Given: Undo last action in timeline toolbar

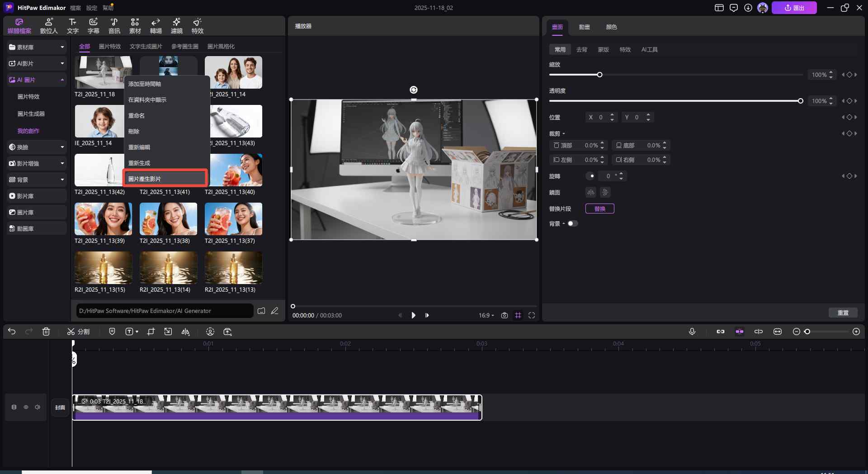Looking at the screenshot, I should click(12, 332).
